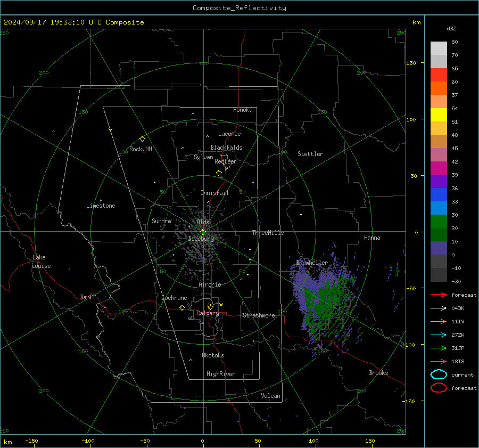Click the purple 39 dBZ color swatch

(439, 182)
